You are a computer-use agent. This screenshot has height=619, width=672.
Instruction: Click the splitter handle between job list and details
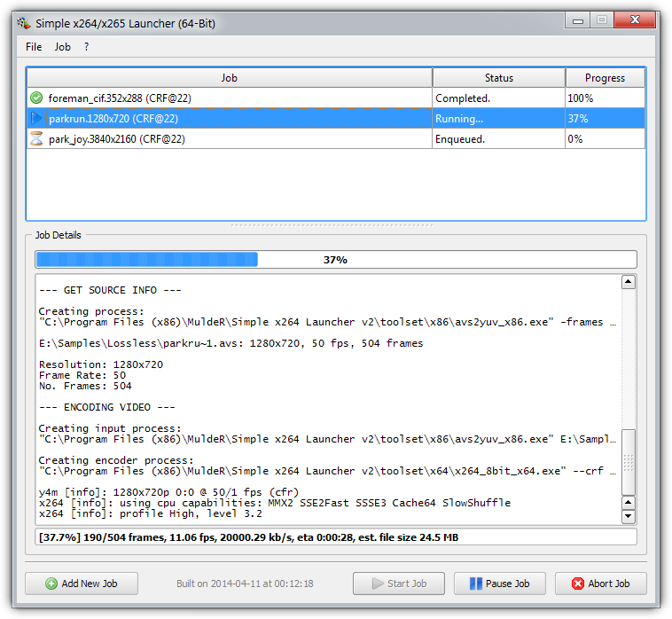332,225
